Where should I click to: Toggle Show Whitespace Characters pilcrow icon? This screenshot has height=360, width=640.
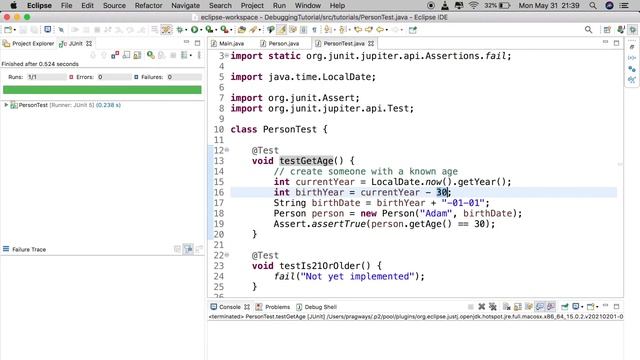(x=314, y=30)
